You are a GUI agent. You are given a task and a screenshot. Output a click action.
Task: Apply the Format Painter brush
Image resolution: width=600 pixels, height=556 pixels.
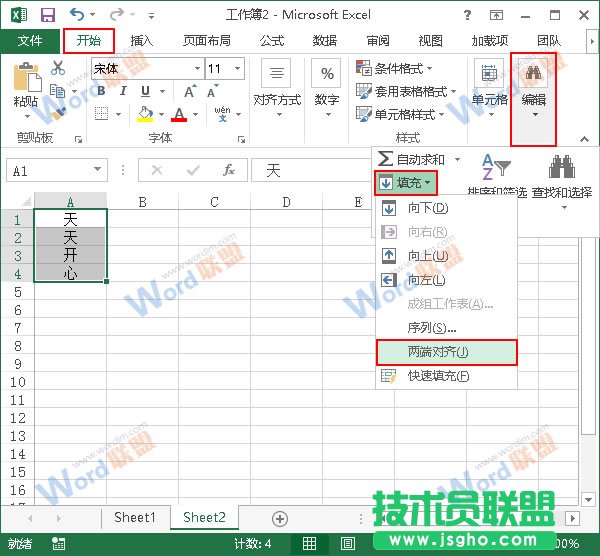(57, 114)
